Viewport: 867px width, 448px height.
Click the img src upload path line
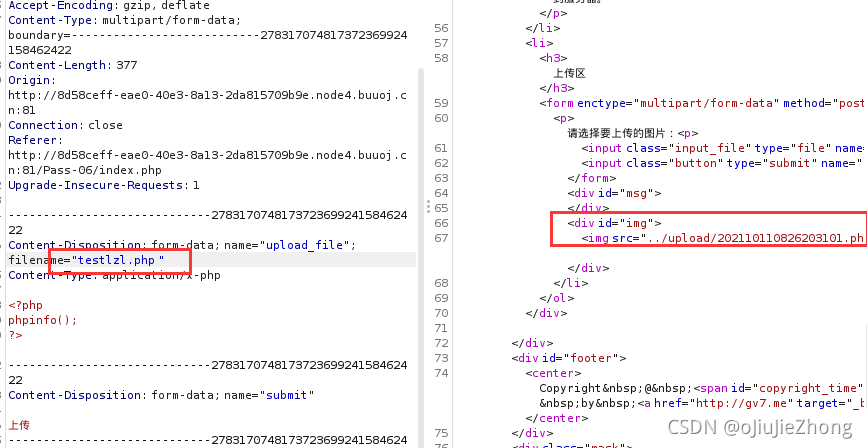coord(723,238)
